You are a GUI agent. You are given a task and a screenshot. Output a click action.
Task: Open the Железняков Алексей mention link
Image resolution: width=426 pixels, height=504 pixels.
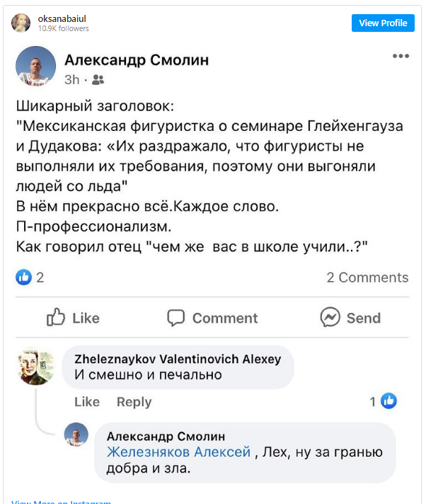[178, 452]
